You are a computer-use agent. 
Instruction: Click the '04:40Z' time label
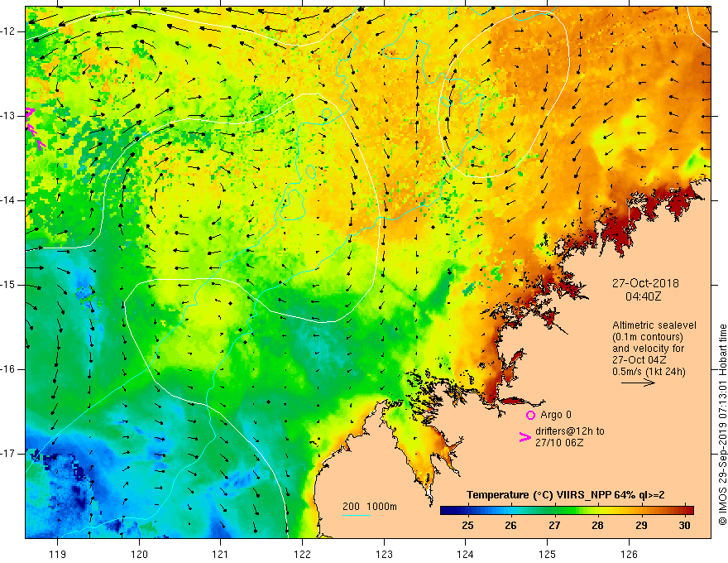coord(643,296)
